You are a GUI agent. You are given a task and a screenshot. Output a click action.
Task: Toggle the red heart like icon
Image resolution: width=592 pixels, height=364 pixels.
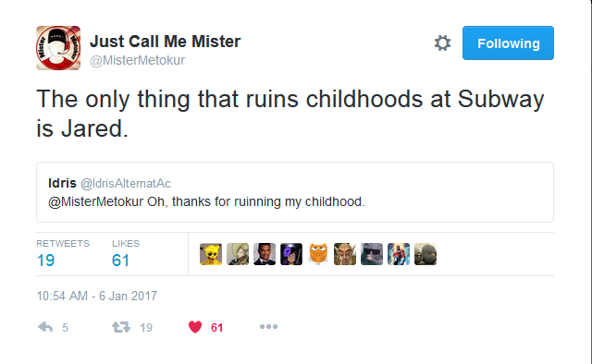pos(195,327)
